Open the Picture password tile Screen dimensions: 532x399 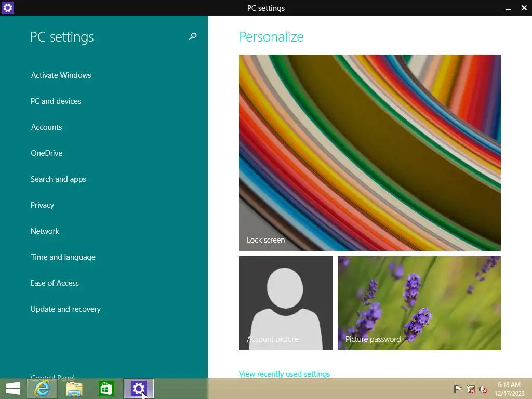(419, 303)
